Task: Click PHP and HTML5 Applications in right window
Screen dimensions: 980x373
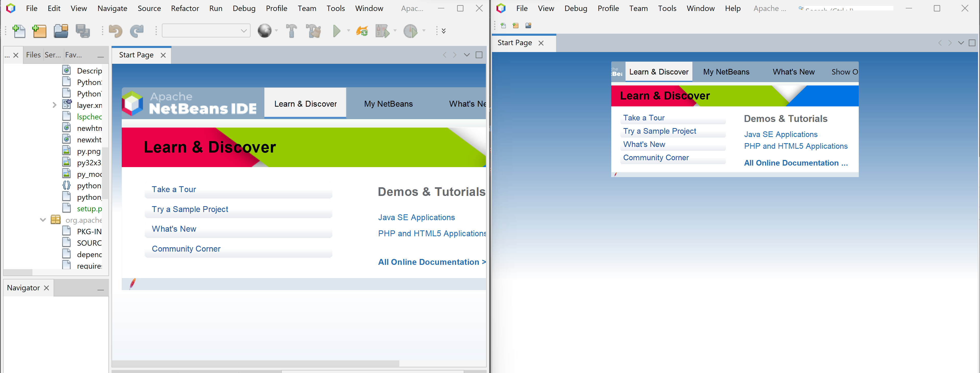Action: click(796, 146)
